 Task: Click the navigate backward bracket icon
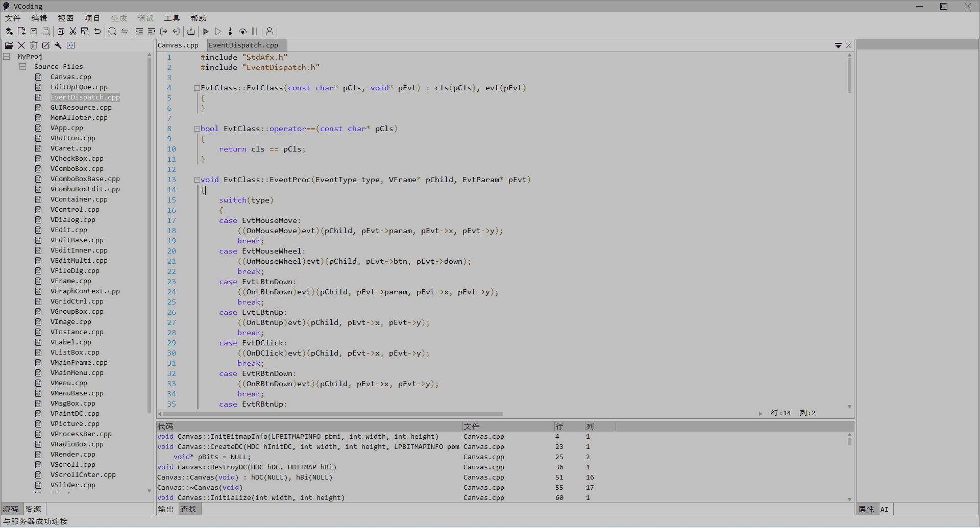pos(176,31)
